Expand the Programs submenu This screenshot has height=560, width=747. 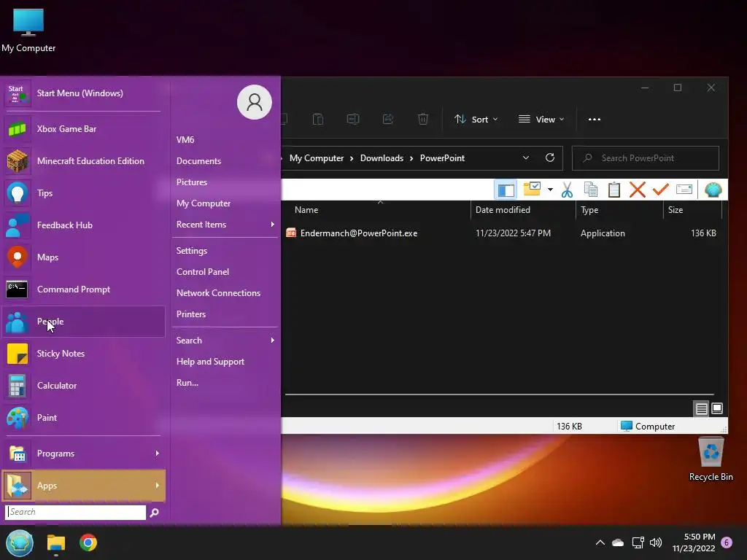(x=83, y=454)
